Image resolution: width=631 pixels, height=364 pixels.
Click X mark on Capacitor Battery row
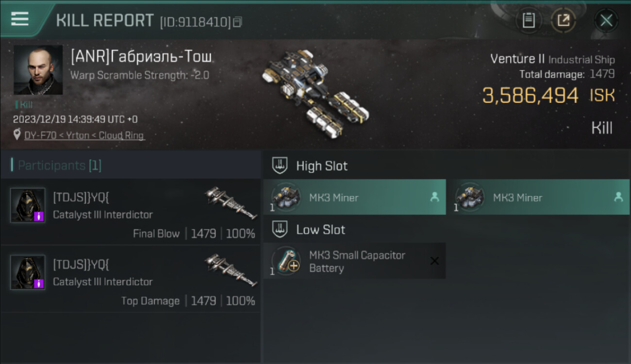tap(434, 261)
